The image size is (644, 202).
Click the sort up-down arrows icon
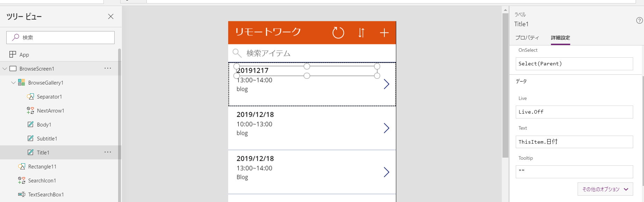(361, 33)
